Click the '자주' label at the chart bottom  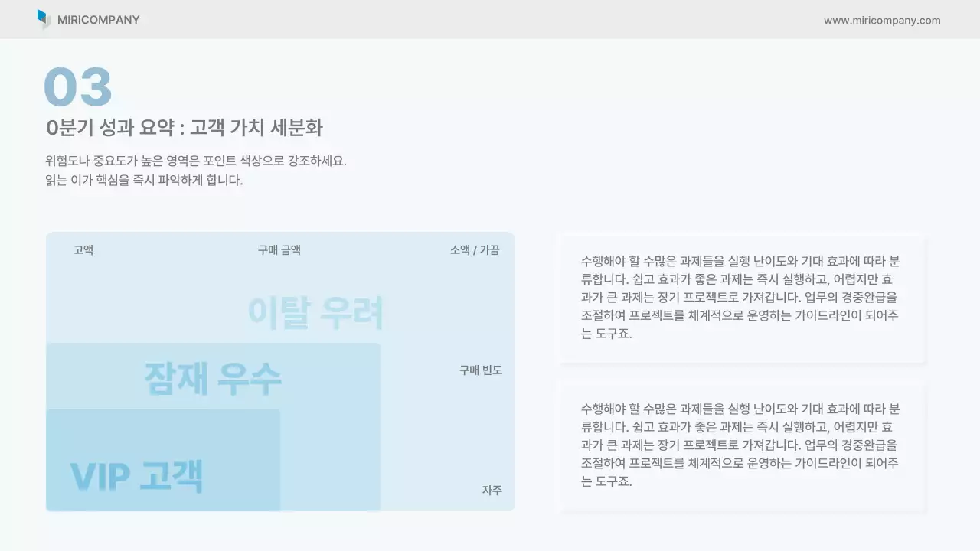(x=492, y=490)
